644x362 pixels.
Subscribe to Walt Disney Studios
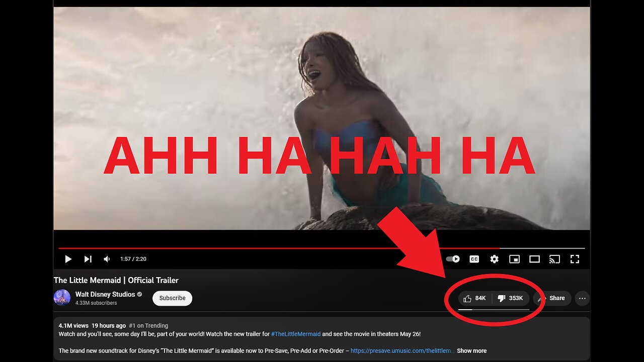click(x=173, y=298)
